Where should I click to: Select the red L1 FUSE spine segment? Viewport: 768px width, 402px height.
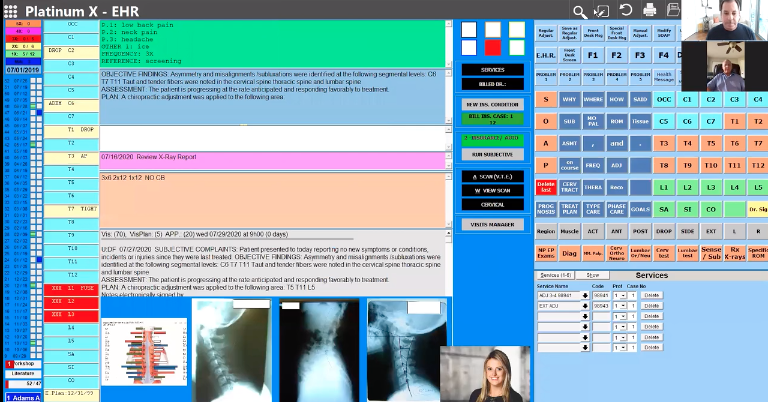click(72, 289)
